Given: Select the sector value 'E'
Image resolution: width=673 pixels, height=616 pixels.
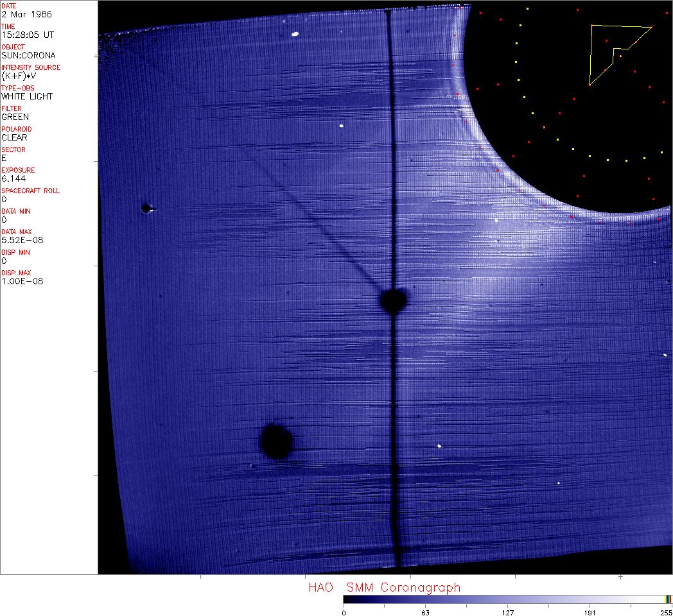Looking at the screenshot, I should (4, 158).
